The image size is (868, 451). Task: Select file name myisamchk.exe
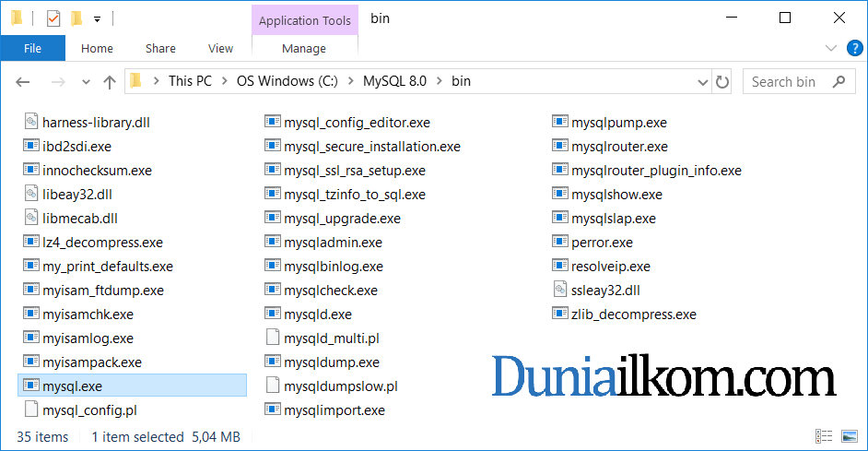pyautogui.click(x=88, y=315)
